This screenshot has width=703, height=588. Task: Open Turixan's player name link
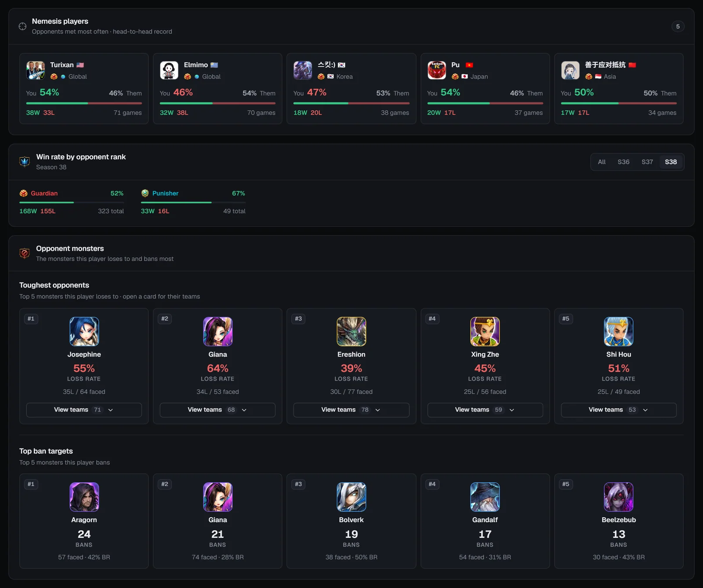coord(62,65)
